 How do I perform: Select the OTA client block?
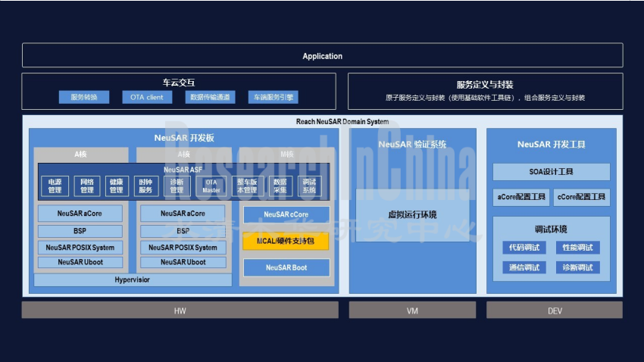pos(147,97)
